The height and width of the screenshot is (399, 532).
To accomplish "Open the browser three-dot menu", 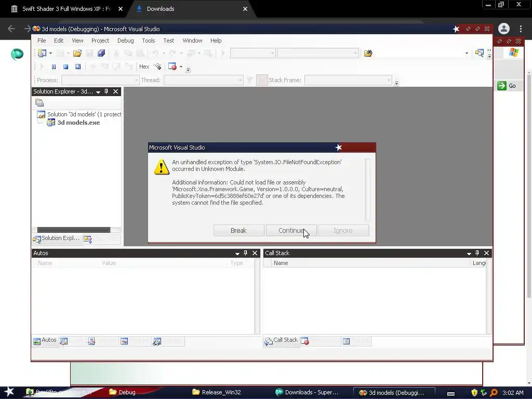I will [521, 29].
